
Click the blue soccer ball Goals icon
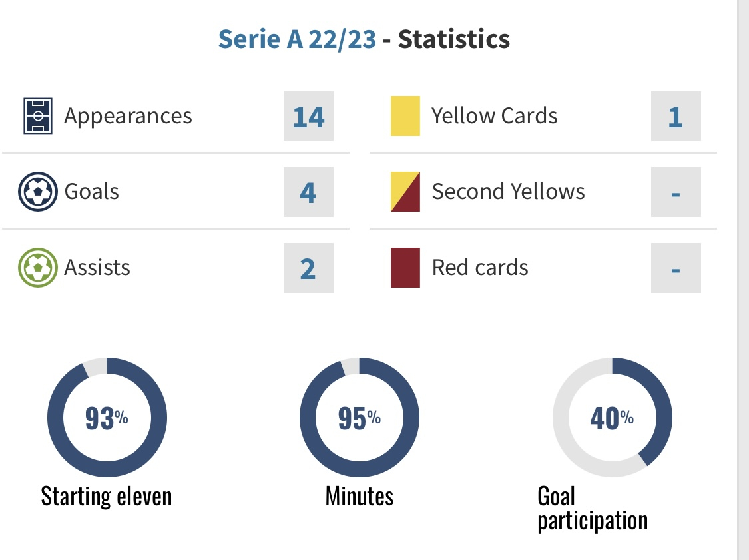pos(38,192)
